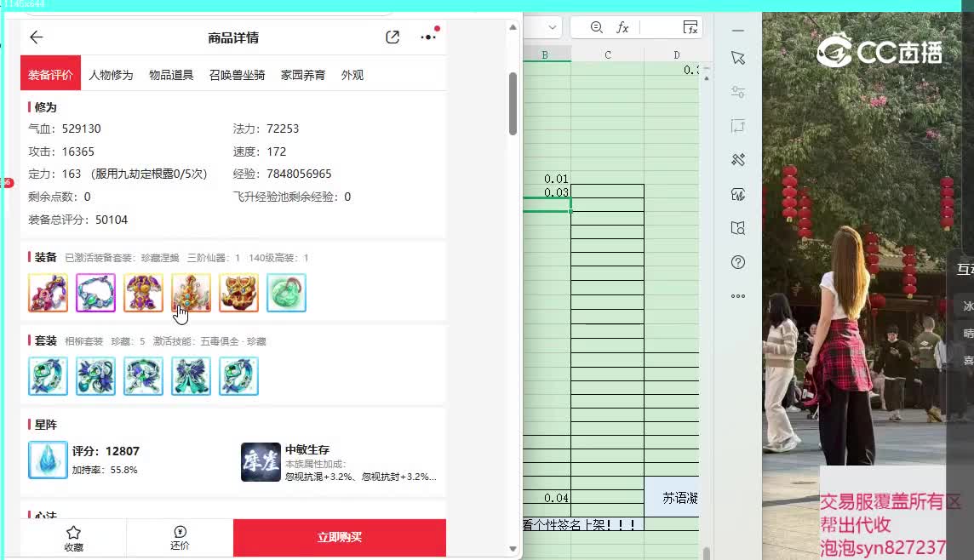The width and height of the screenshot is (974, 560).
Task: Open the fourth equipment icon under cursor
Action: [x=192, y=293]
